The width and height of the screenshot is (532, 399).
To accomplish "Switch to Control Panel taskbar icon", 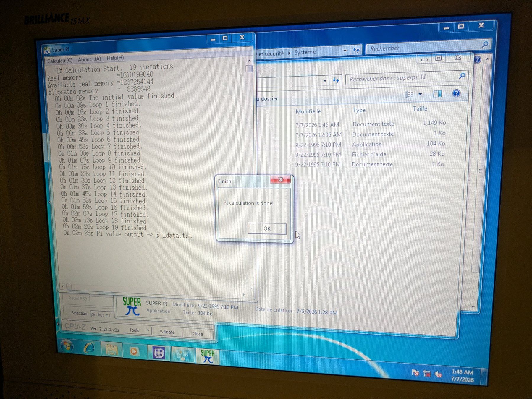I will [x=182, y=354].
